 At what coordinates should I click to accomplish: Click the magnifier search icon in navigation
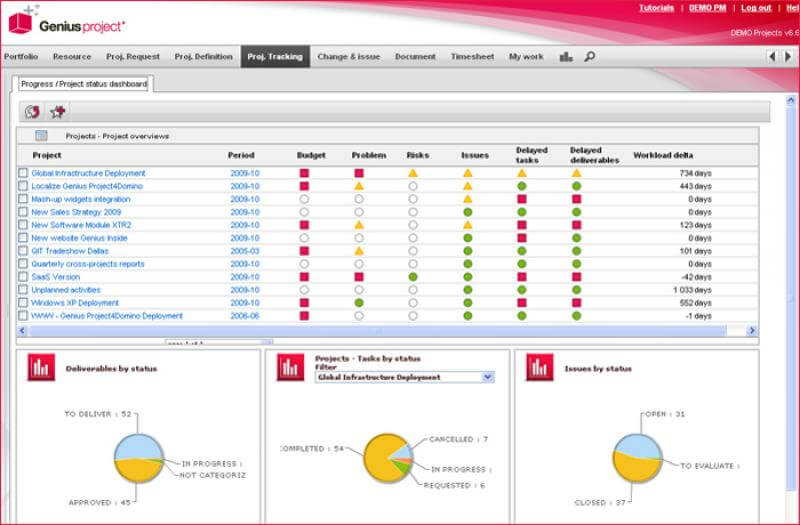pyautogui.click(x=589, y=57)
